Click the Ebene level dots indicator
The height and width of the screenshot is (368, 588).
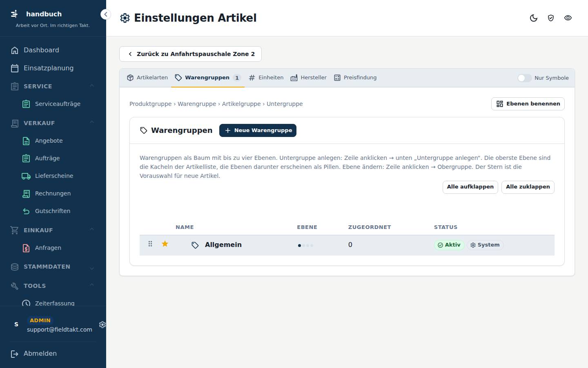[305, 245]
